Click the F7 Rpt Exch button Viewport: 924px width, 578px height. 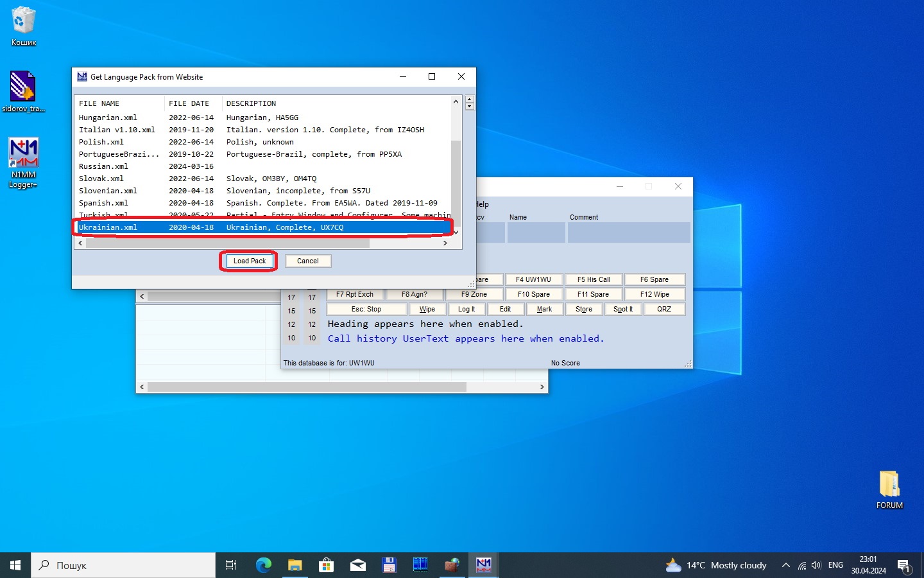(x=355, y=294)
